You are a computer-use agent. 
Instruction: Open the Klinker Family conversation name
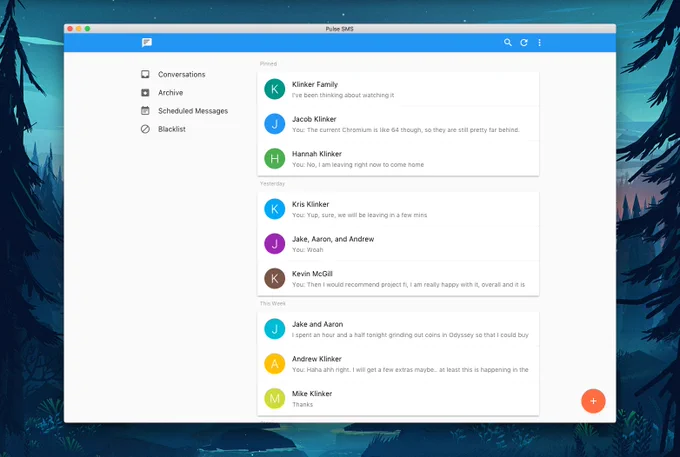pyautogui.click(x=315, y=84)
